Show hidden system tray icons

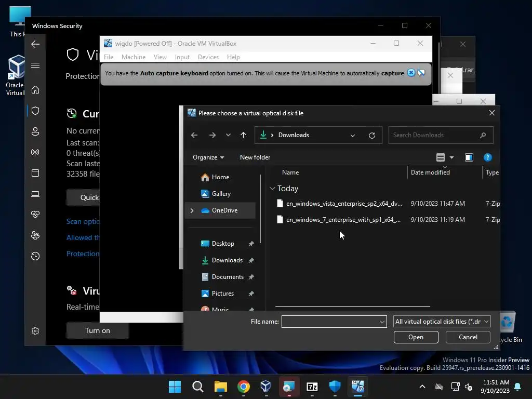click(422, 387)
